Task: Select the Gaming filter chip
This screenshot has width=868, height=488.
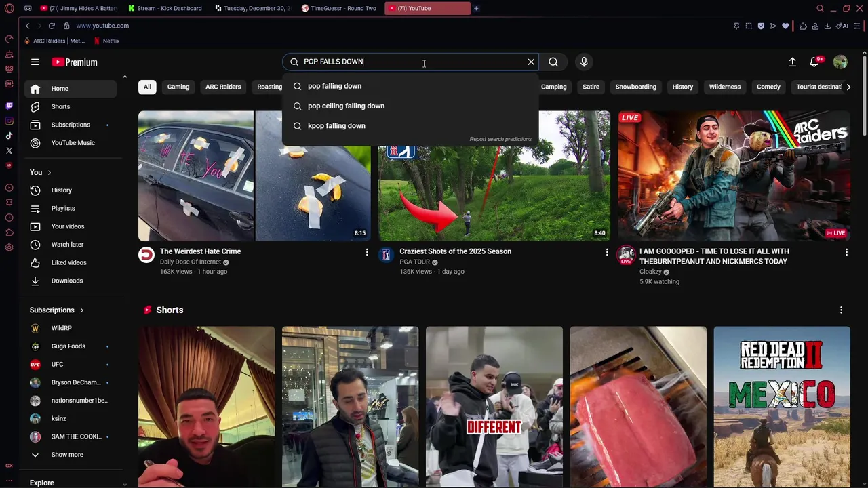Action: [x=178, y=87]
